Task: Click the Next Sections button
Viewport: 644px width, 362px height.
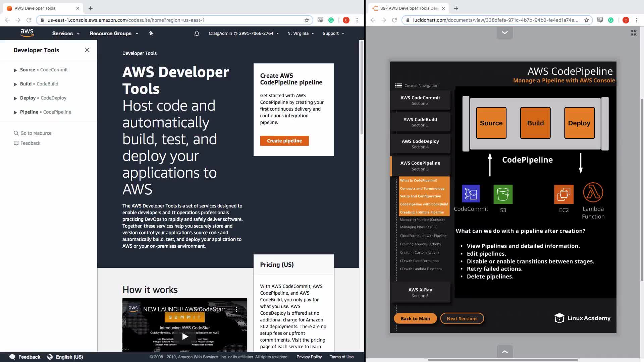Action: point(462,318)
